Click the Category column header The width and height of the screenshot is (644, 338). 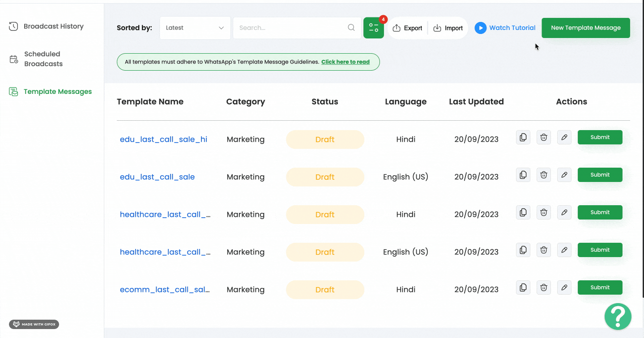(x=246, y=102)
